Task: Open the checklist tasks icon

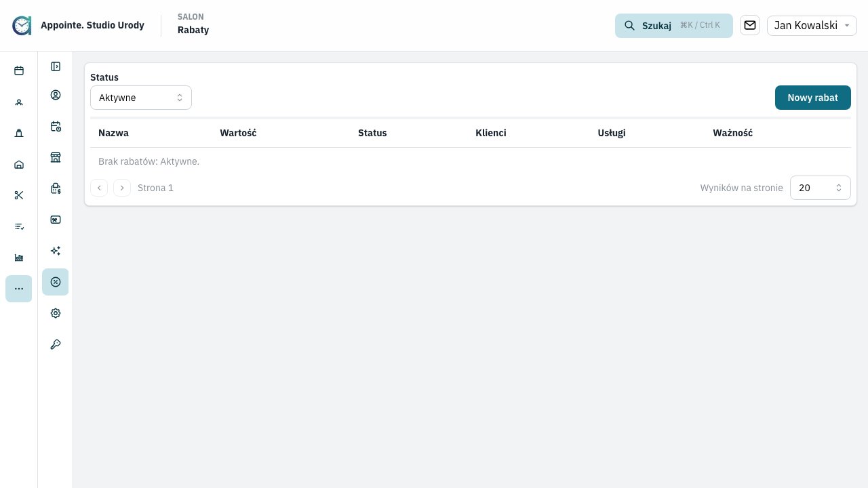Action: (x=19, y=226)
